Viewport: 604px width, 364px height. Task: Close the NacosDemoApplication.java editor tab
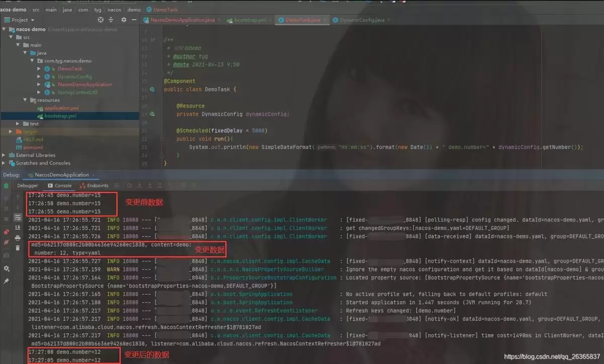coord(219,20)
